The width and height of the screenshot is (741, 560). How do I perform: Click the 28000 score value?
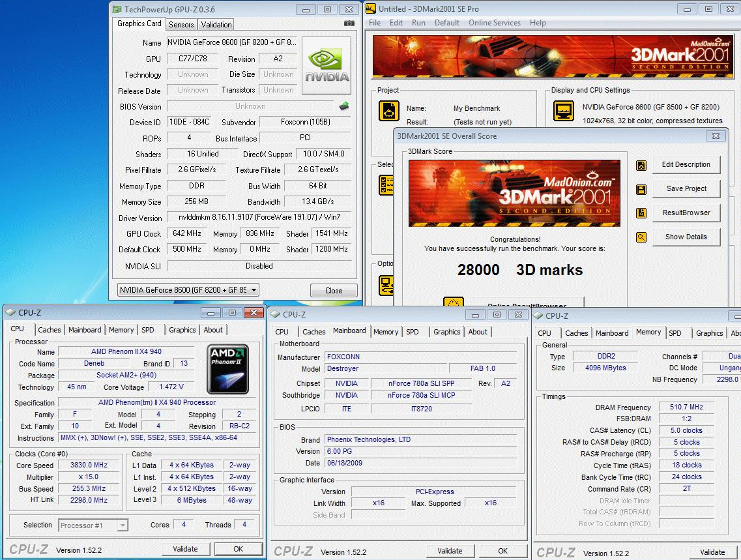[478, 270]
